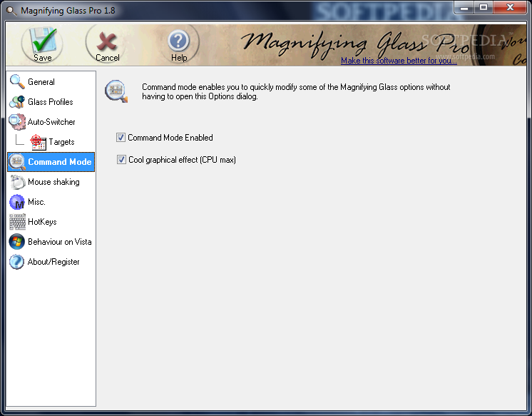Click the Help question mark icon
The height and width of the screenshot is (416, 532).
[x=178, y=41]
